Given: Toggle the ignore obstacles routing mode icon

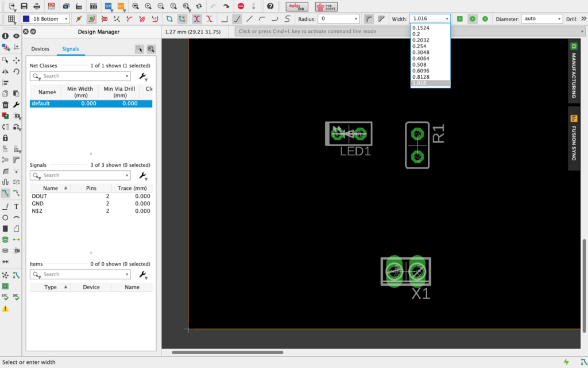Looking at the screenshot, I should pos(79,19).
